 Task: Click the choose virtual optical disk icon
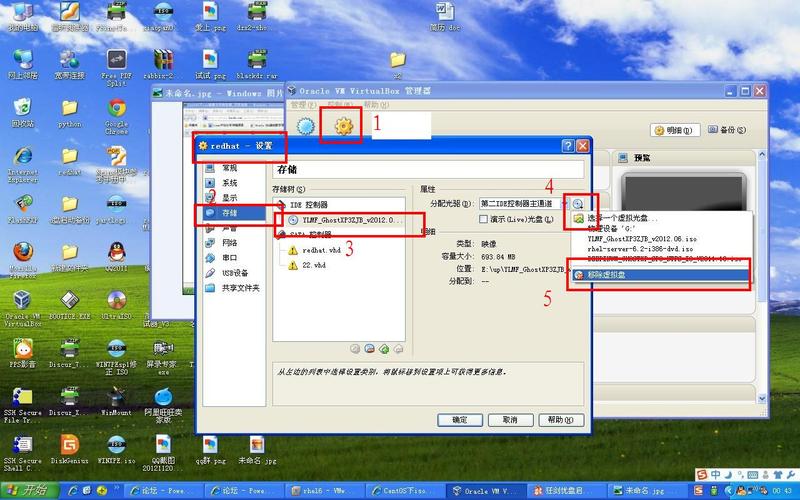[x=578, y=203]
